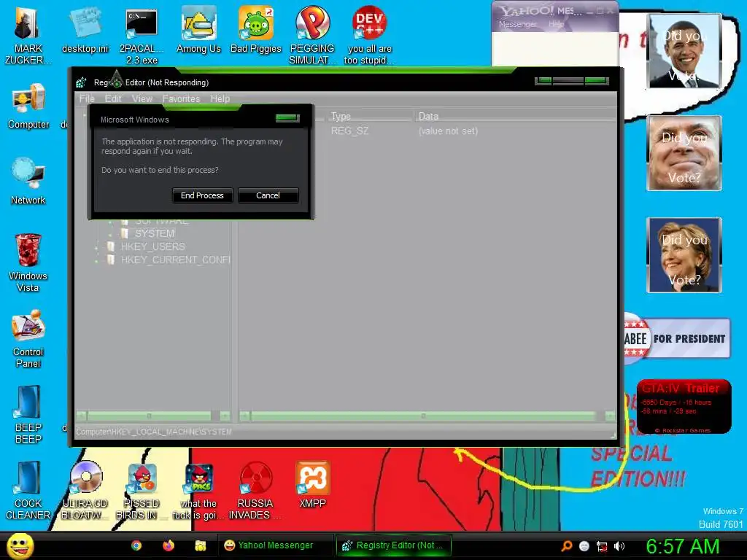Switch to Yahoo! Messenger taskbar button

click(x=276, y=545)
